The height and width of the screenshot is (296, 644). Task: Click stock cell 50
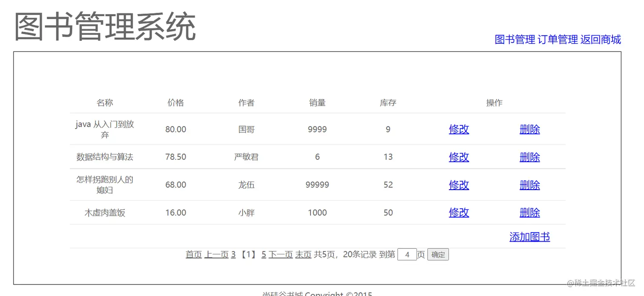[388, 213]
